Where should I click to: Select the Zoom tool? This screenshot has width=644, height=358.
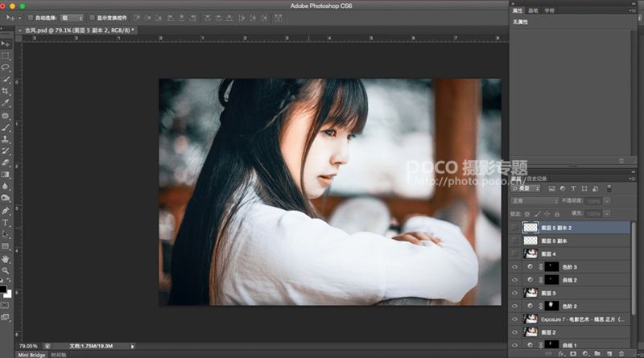6,270
